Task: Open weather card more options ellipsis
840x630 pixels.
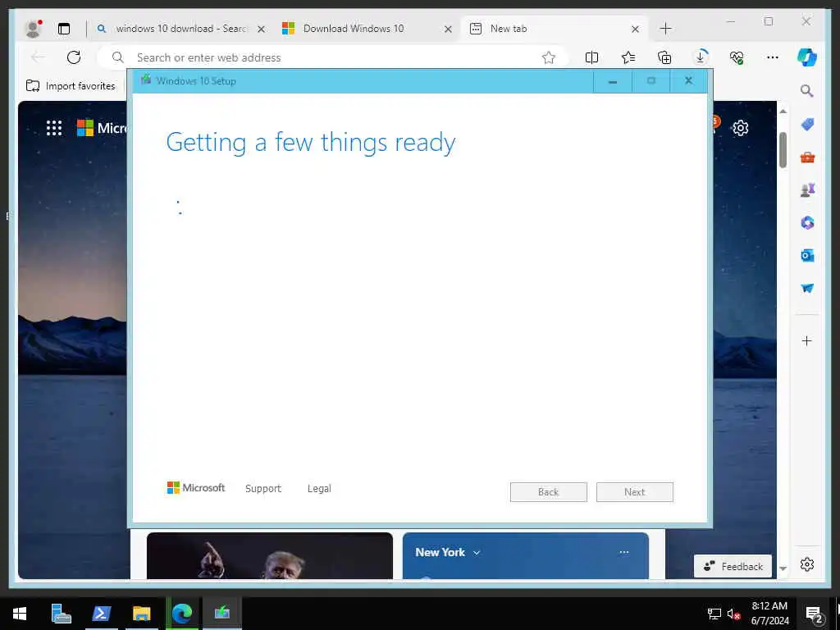Action: [x=624, y=552]
